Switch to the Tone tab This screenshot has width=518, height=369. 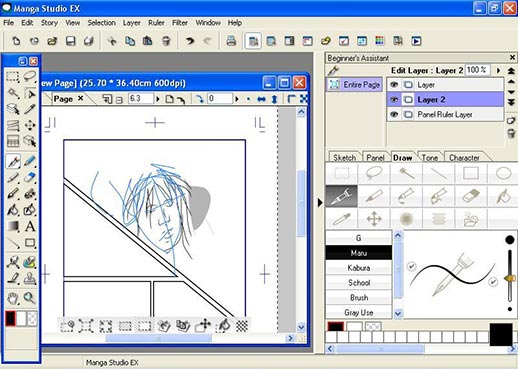tap(430, 157)
